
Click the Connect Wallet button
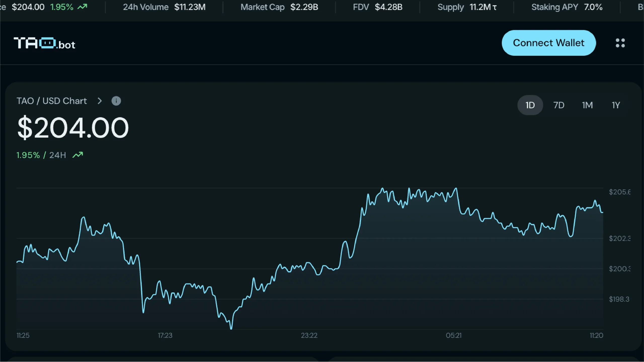549,43
